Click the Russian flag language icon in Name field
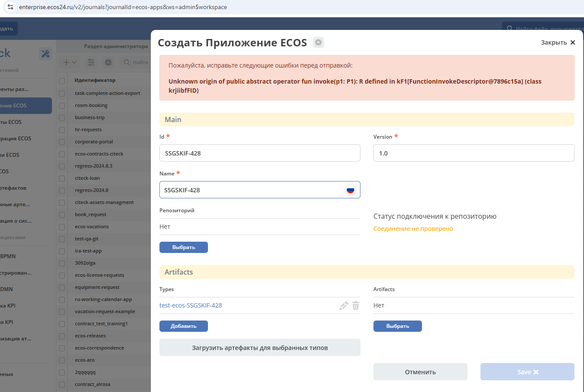The height and width of the screenshot is (392, 584). [350, 190]
